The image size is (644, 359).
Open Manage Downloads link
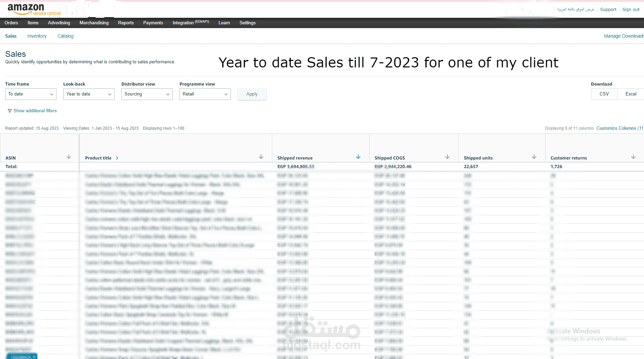pyautogui.click(x=624, y=36)
